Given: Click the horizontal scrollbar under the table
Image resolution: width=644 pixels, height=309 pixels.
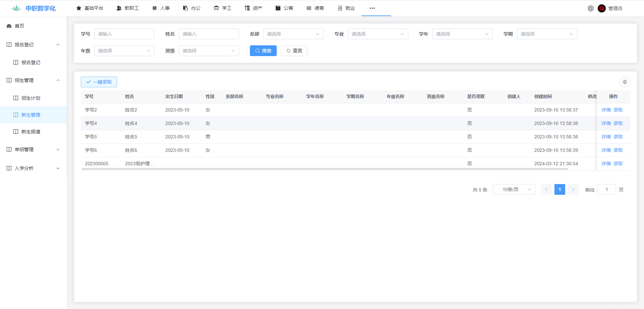Looking at the screenshot, I should click(324, 169).
